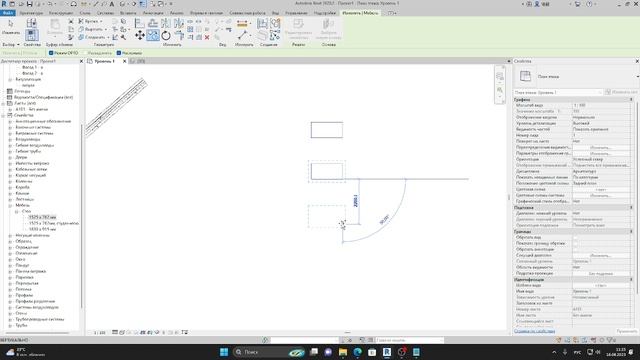Screen dimensions: 640x360
Task: Click 'Изменить...' button for 'Секущий диапазон'
Action: click(x=600, y=256)
